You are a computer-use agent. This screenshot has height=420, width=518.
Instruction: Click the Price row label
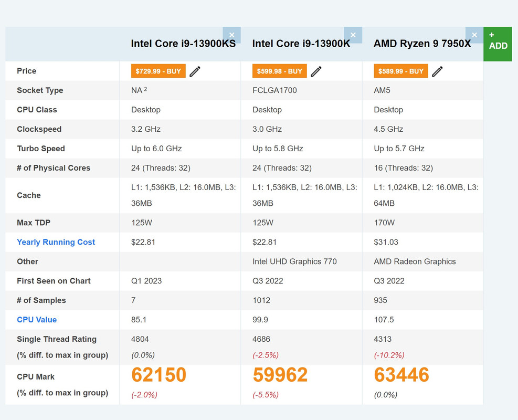(26, 71)
